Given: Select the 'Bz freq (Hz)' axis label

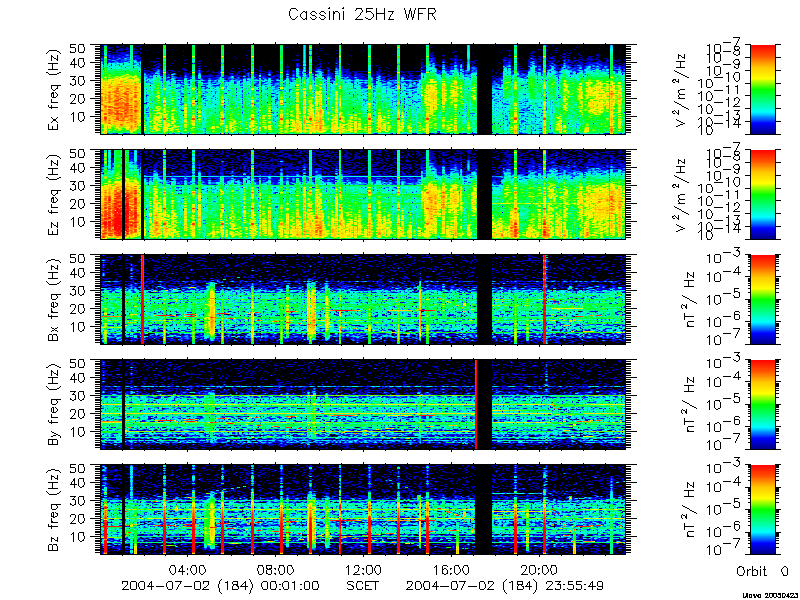Looking at the screenshot, I should [55, 510].
